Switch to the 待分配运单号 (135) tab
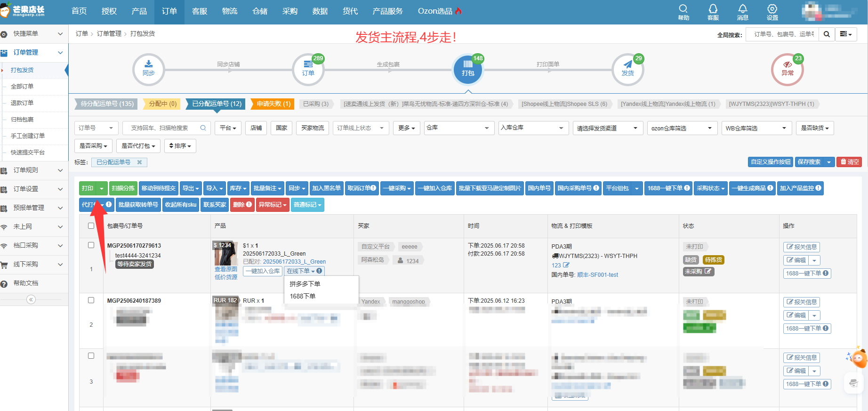The height and width of the screenshot is (411, 868). [107, 104]
